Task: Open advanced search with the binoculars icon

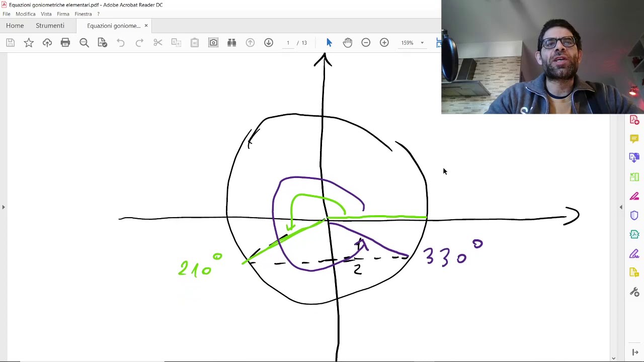Action: tap(231, 43)
